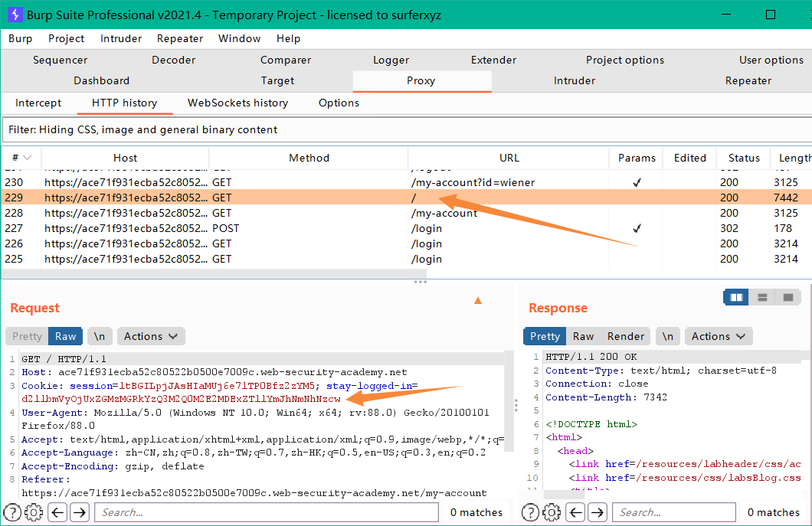Sort by URL column header
The width and height of the screenshot is (812, 526).
click(x=509, y=158)
